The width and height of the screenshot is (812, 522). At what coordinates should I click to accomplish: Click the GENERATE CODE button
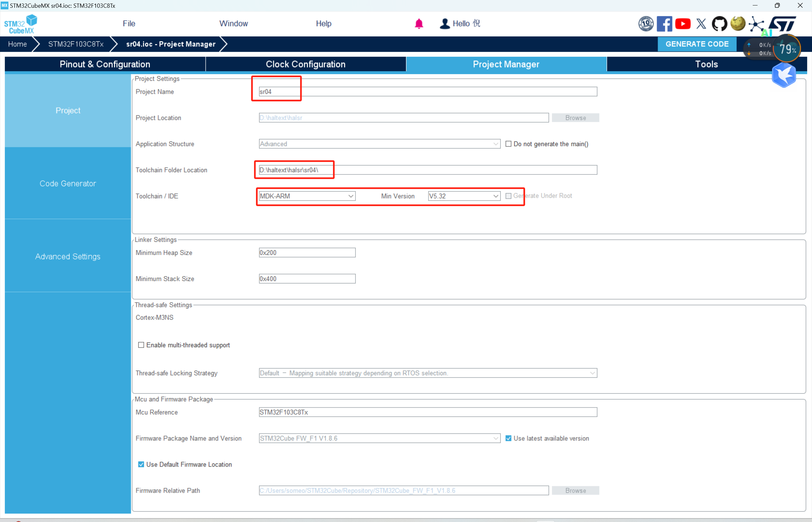(x=697, y=44)
